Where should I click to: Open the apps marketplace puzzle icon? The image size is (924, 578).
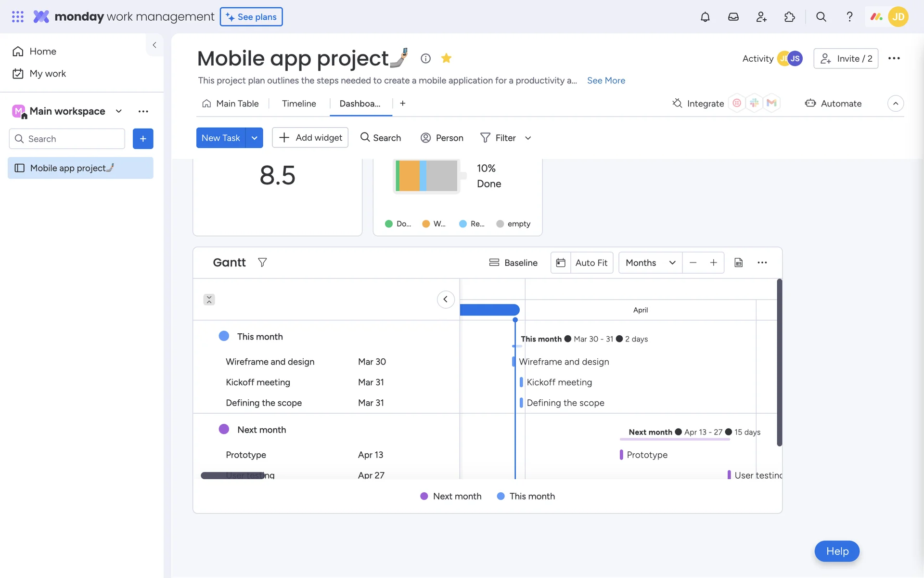(790, 17)
